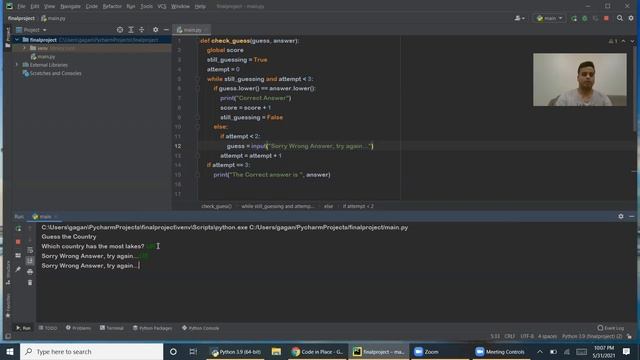Open the Run tool window button

(x=23, y=328)
